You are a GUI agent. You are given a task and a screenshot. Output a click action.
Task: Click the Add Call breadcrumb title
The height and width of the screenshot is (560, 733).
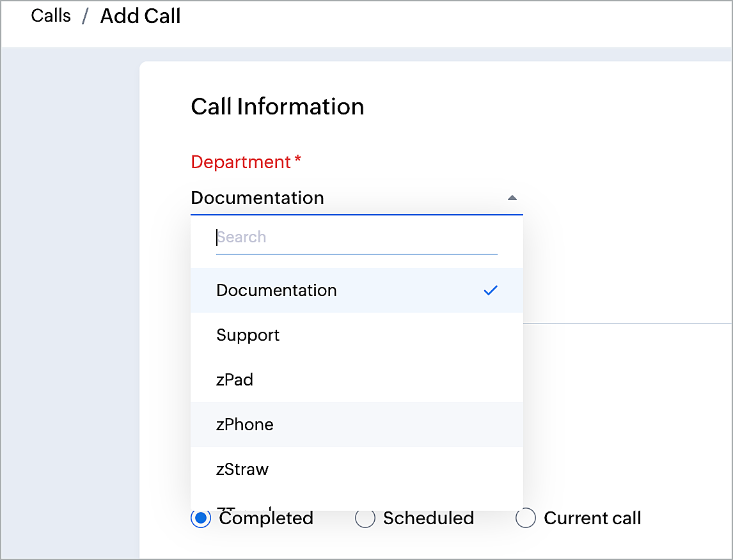(140, 16)
